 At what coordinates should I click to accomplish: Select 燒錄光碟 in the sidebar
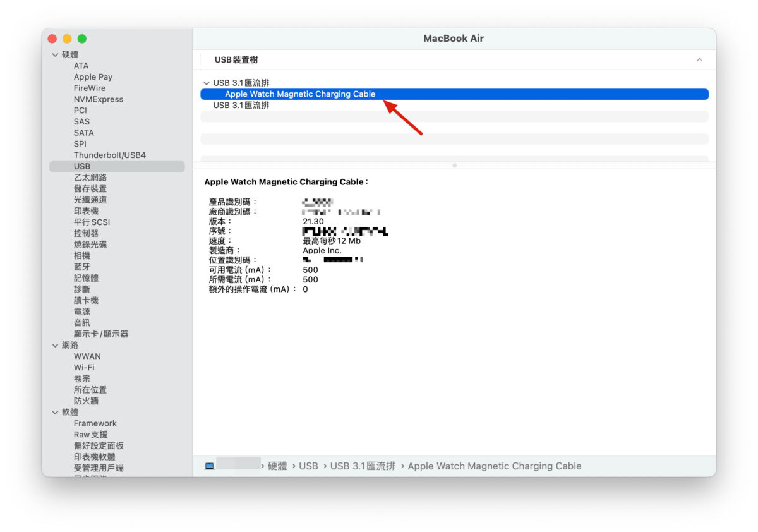point(90,245)
